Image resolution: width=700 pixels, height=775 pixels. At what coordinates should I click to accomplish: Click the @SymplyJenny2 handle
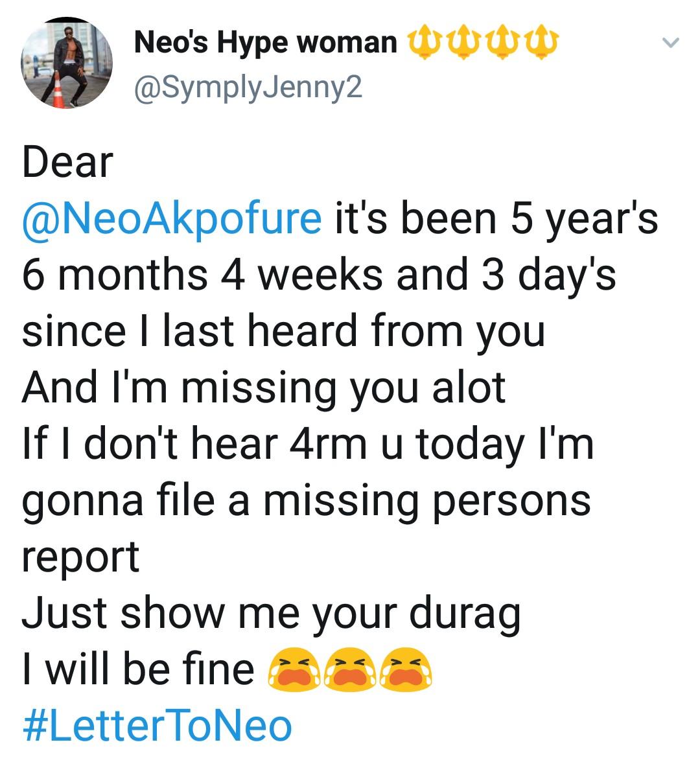(248, 87)
